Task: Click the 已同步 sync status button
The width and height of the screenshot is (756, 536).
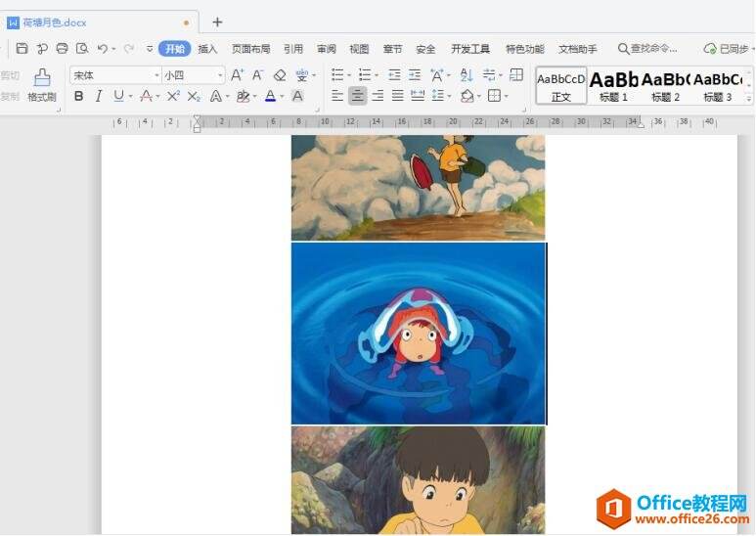Action: click(x=726, y=49)
